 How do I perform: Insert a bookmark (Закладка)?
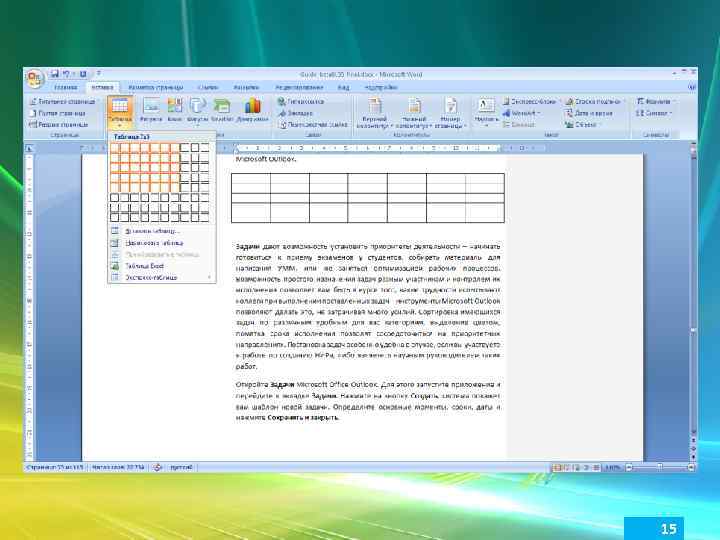pyautogui.click(x=295, y=113)
